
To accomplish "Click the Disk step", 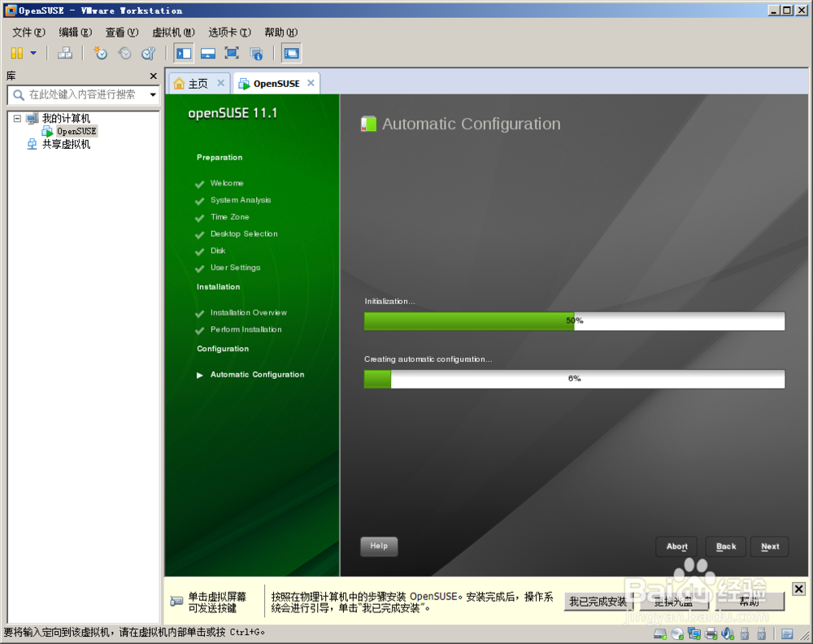I will [218, 250].
